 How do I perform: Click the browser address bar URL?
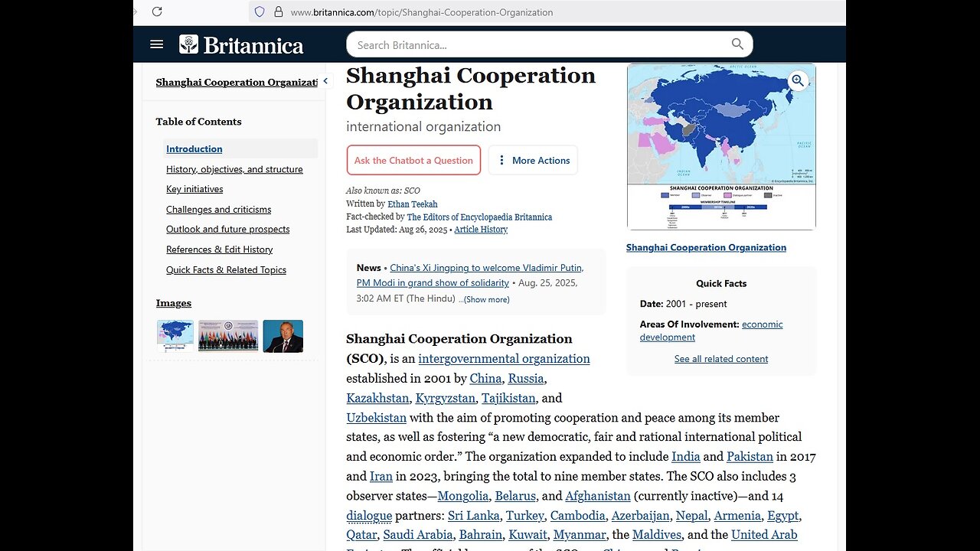click(x=422, y=12)
